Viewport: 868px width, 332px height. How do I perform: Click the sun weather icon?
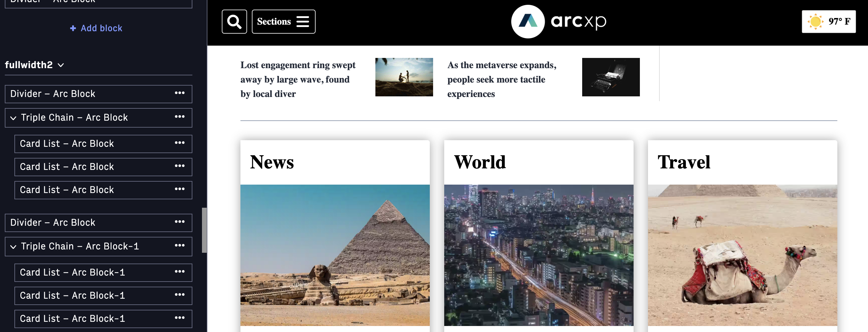click(x=815, y=22)
